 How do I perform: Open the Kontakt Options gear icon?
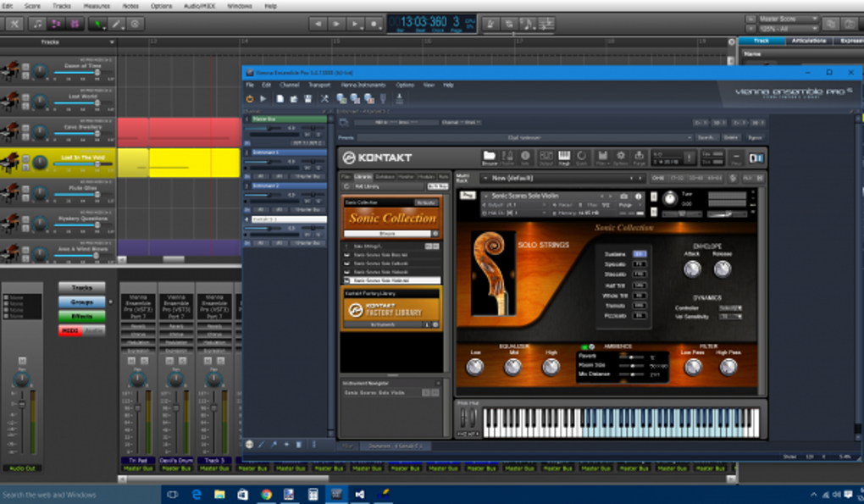(x=620, y=157)
